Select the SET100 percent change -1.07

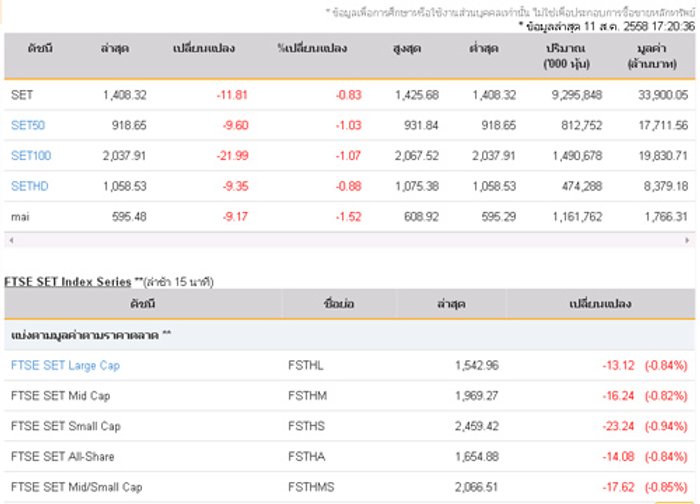coord(348,156)
